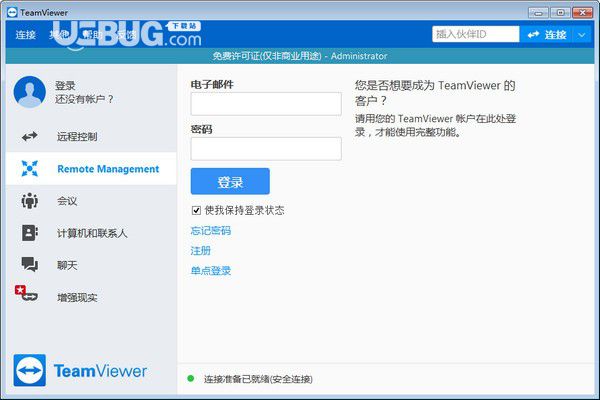The image size is (600, 400).
Task: Click the user avatar profile icon
Action: (29, 92)
